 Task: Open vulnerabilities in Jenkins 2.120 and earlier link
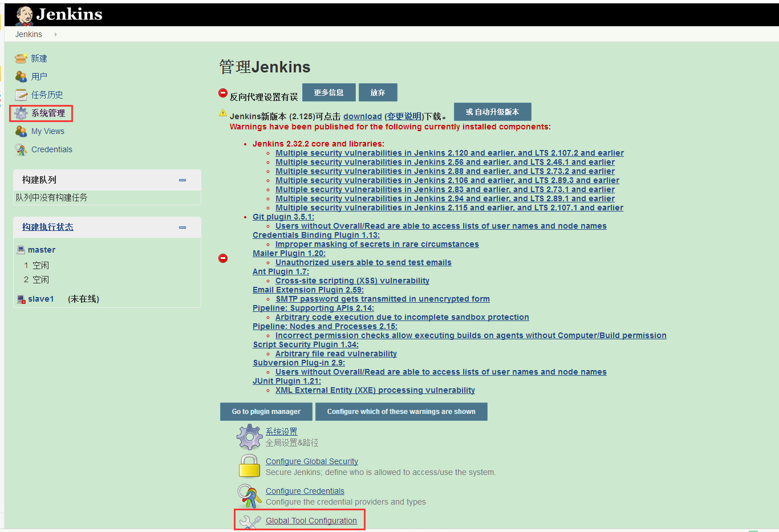tap(449, 153)
